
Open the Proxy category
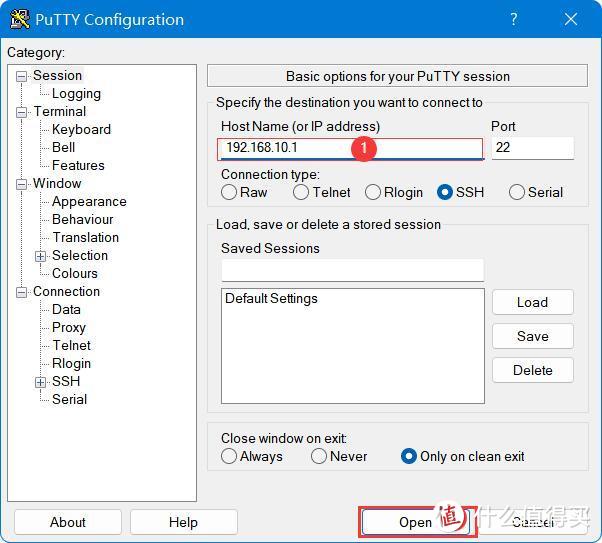(x=69, y=328)
